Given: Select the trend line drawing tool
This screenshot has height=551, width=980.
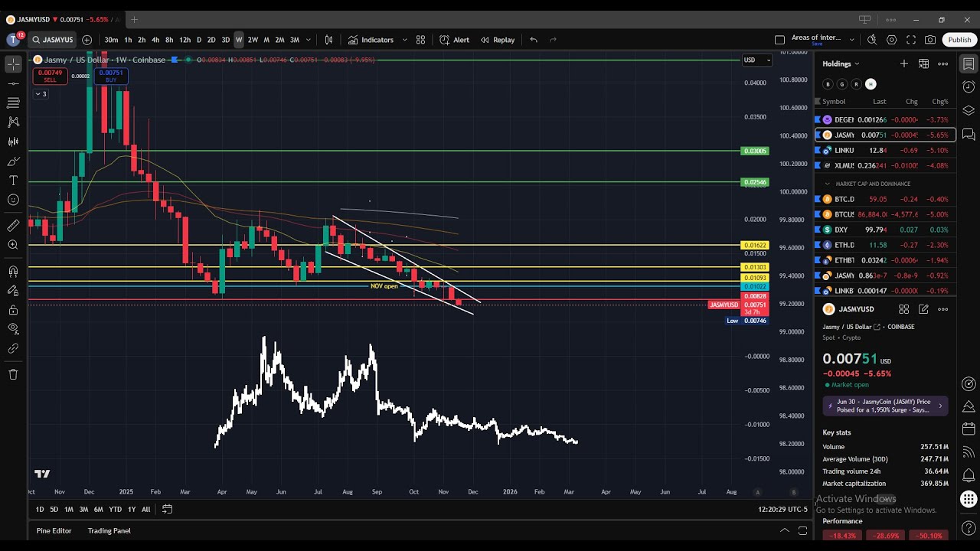Looking at the screenshot, I should tap(13, 83).
